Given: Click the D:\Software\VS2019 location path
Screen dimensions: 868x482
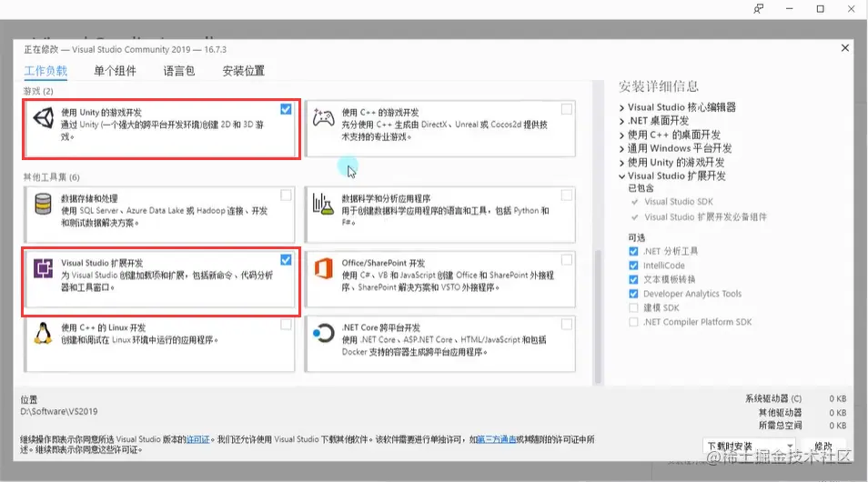Looking at the screenshot, I should click(58, 412).
